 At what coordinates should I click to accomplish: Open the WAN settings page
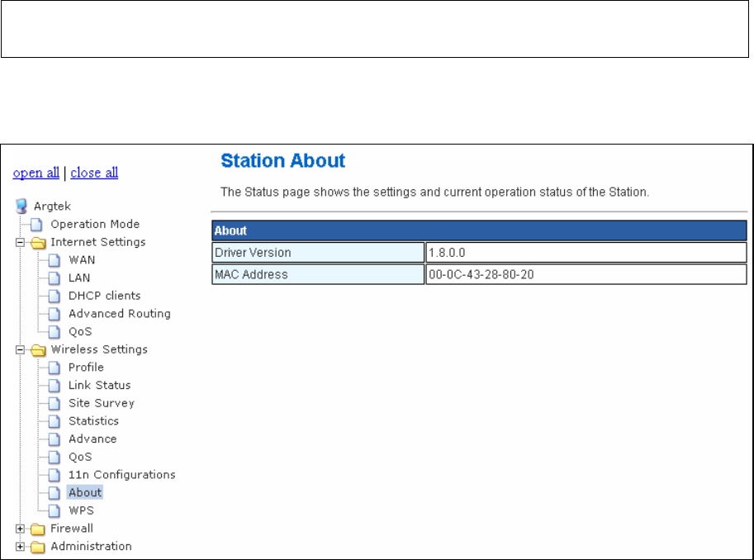click(82, 260)
